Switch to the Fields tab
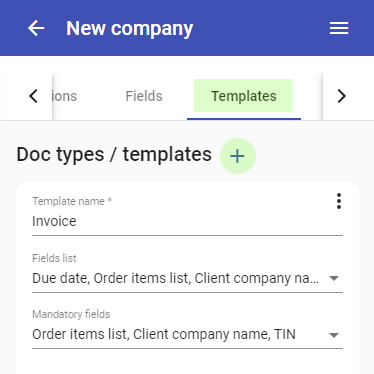Viewport: 374px width, 374px height. tap(144, 96)
